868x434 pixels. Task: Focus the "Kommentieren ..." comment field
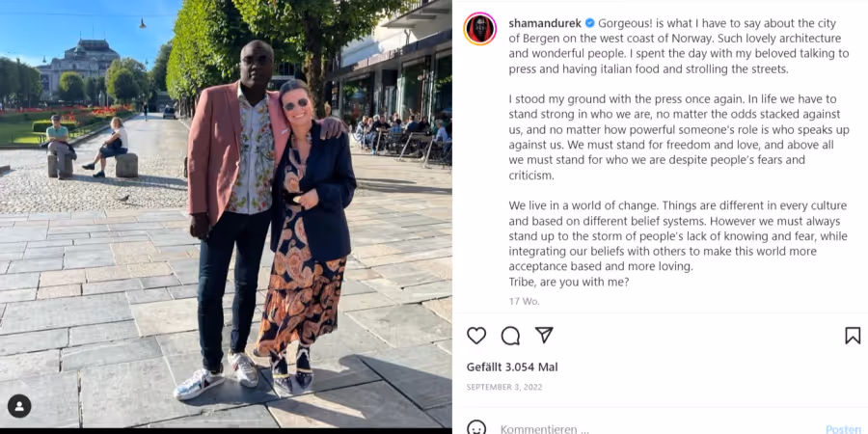[659, 429]
